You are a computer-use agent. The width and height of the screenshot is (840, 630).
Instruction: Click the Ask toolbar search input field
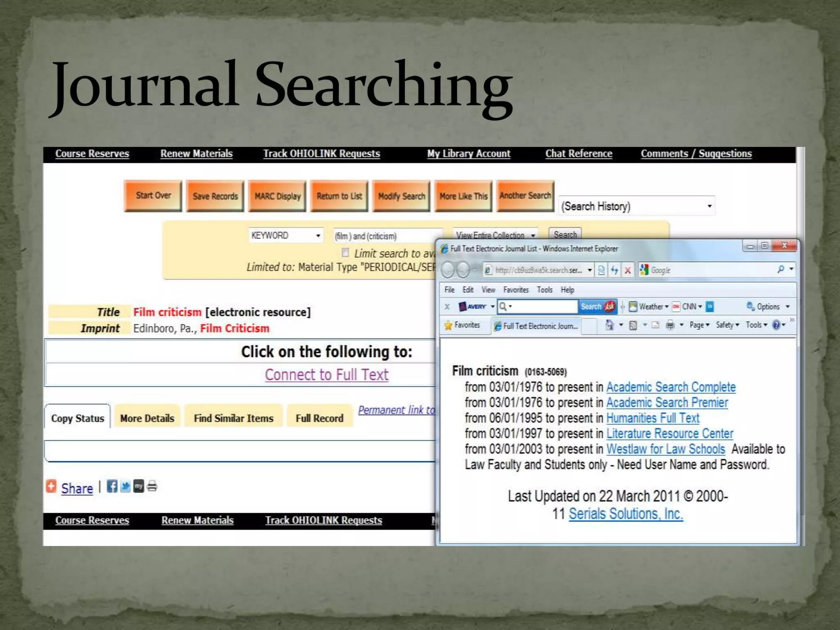(x=541, y=306)
